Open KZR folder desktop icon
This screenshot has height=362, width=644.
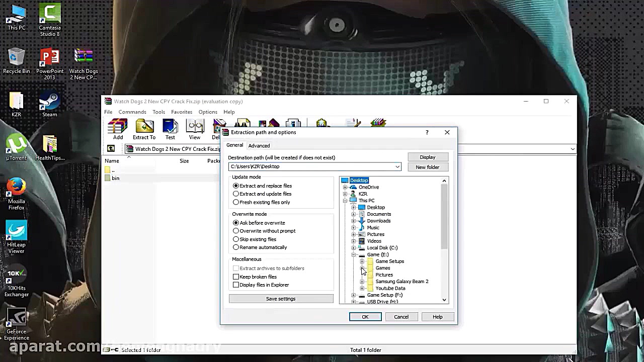coord(17,105)
